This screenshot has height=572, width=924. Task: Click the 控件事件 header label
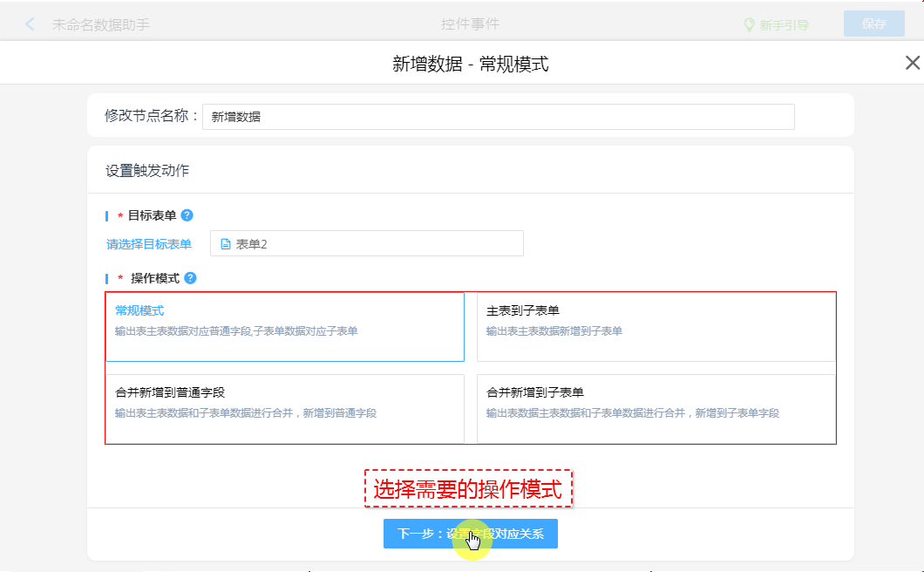point(470,24)
